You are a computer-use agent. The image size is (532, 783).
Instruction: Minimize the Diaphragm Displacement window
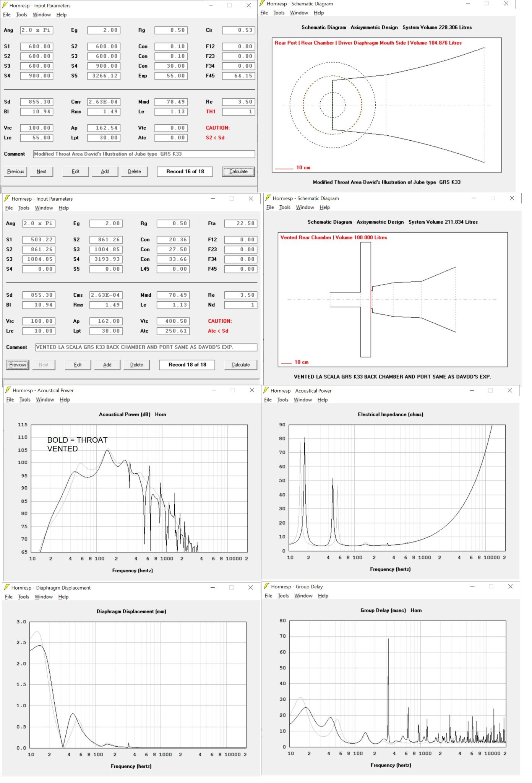click(x=212, y=587)
